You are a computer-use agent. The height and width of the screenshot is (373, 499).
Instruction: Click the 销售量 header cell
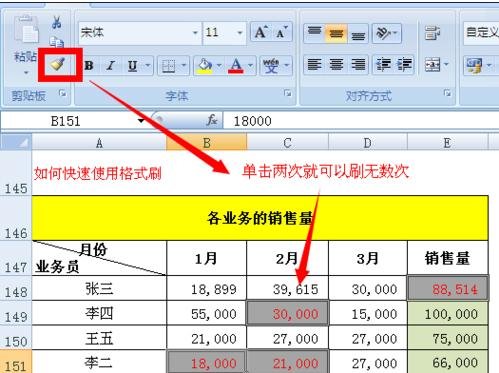[x=448, y=258]
